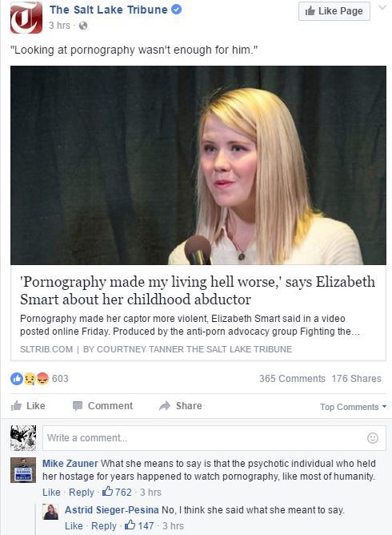
Task: Click thumbs-up count 762 on Mike's comment
Action: 117,492
